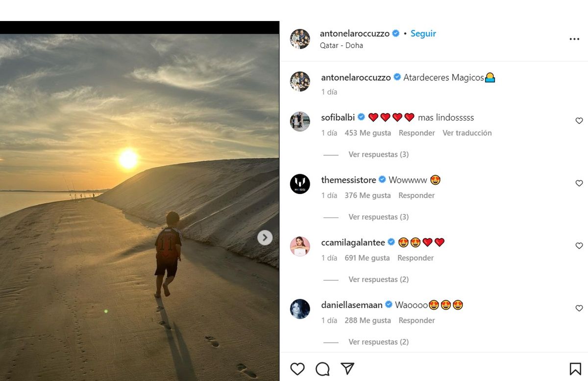Open the comment bubble icon
The image size is (588, 381).
click(322, 369)
